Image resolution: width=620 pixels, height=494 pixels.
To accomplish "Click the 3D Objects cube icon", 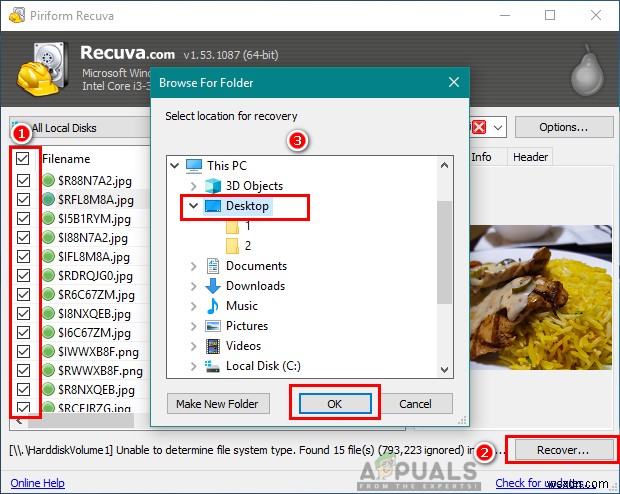I will coord(213,186).
